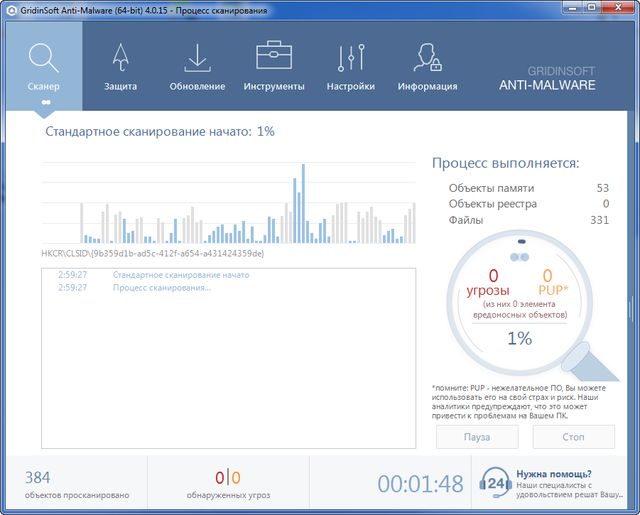Open the Information person icon
The height and width of the screenshot is (515, 640).
[x=427, y=57]
